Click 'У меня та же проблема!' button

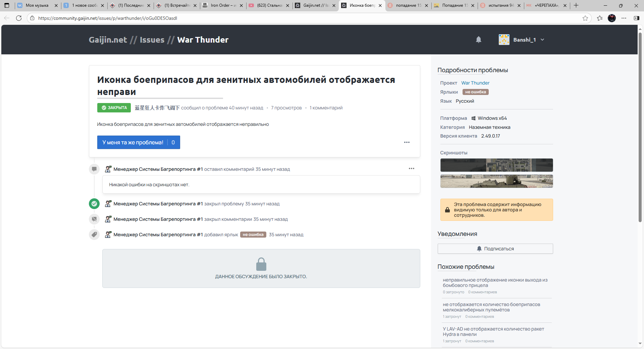[x=139, y=142]
